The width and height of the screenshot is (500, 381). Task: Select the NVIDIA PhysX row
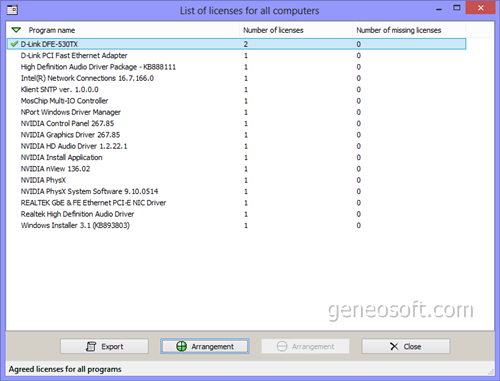[x=236, y=180]
